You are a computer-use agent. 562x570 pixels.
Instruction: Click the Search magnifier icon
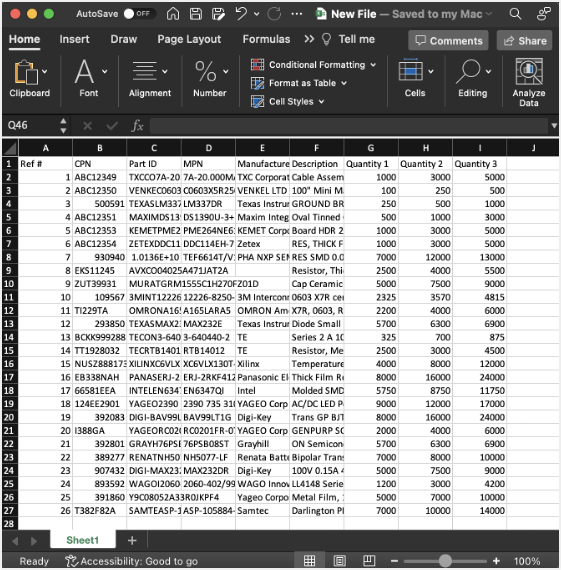pos(515,14)
